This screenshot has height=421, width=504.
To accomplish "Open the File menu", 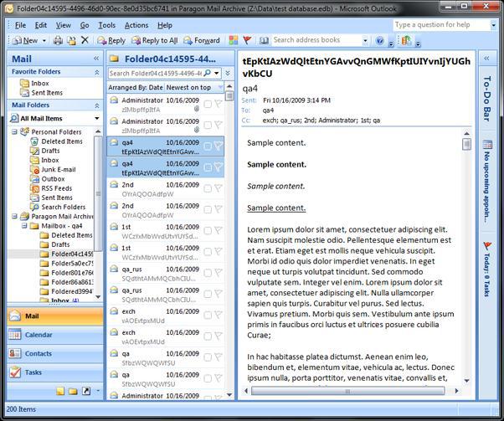I will [20, 25].
